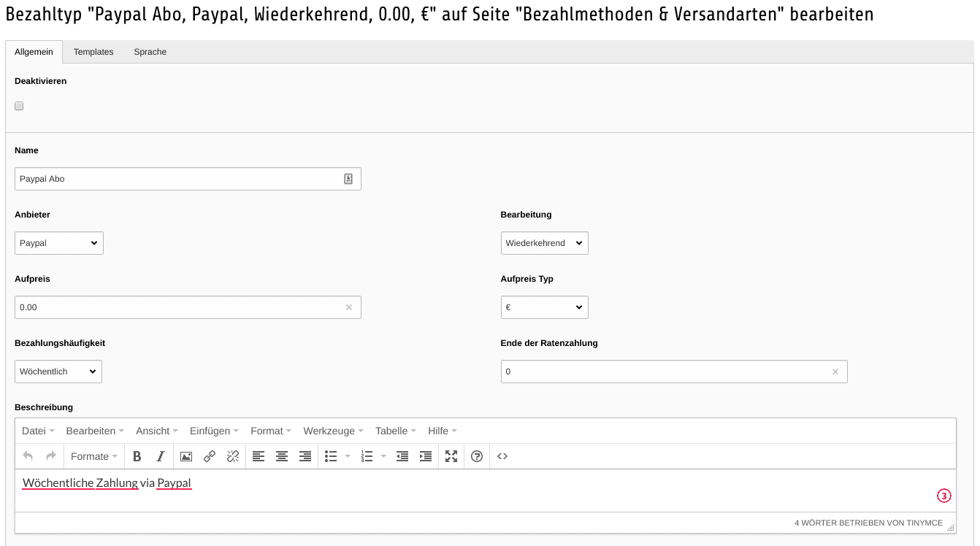Toggle bold formatting

(x=137, y=456)
